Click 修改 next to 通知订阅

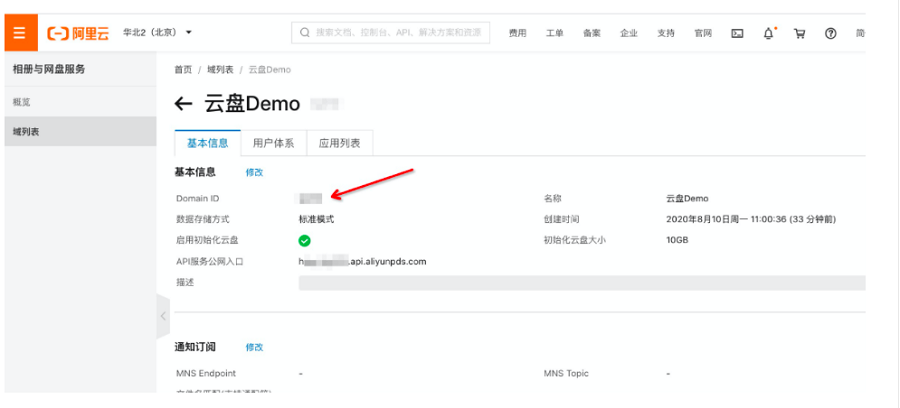coord(254,347)
